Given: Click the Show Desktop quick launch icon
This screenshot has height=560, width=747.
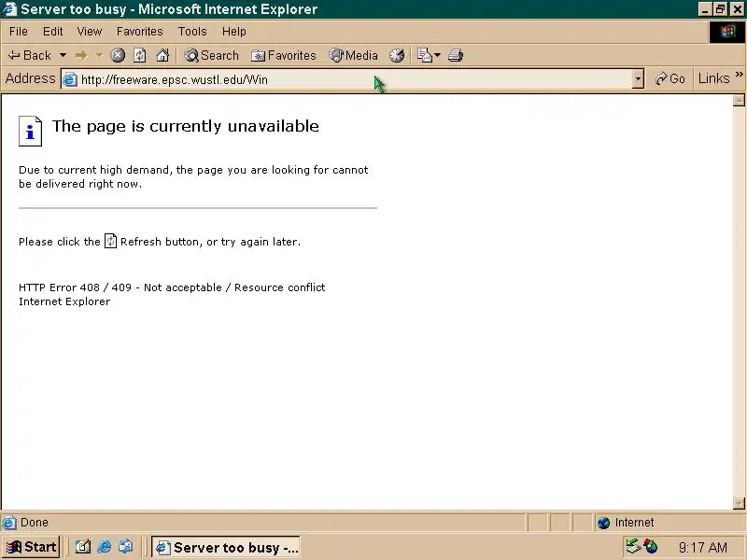Looking at the screenshot, I should point(82,547).
